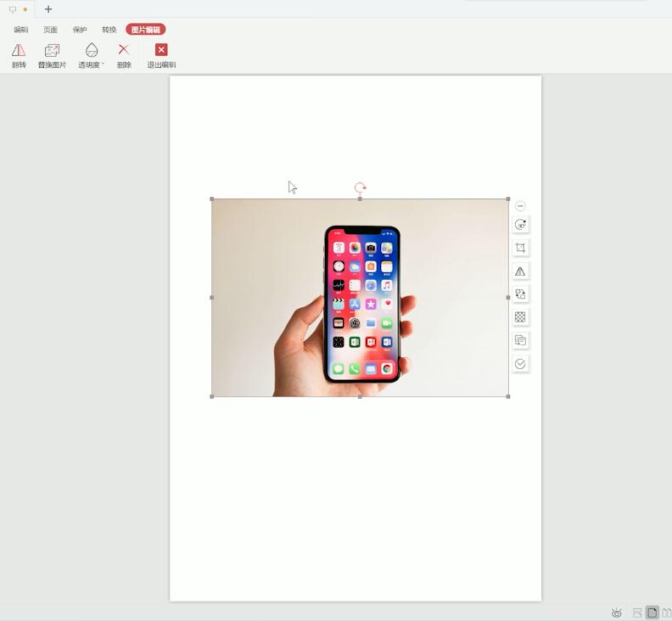Switch to the 页面 tab
Viewport: 672px width, 621px height.
coord(50,30)
